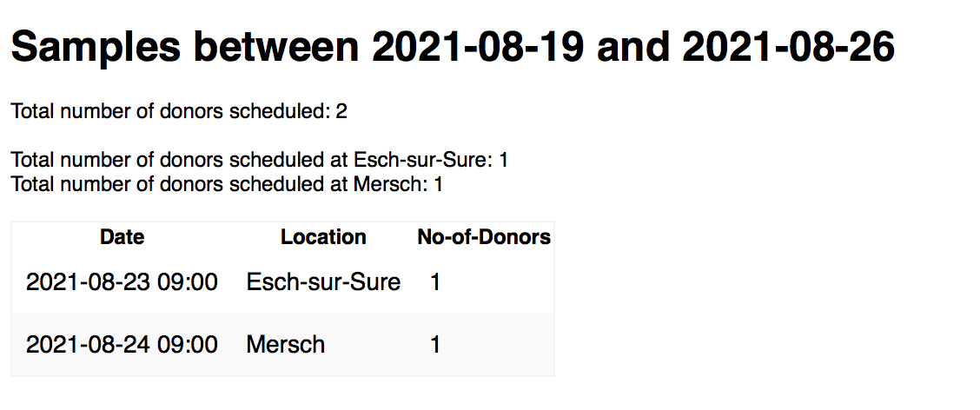
Task: Click the 2021-08-23 09:00 date cell
Action: coord(122,282)
